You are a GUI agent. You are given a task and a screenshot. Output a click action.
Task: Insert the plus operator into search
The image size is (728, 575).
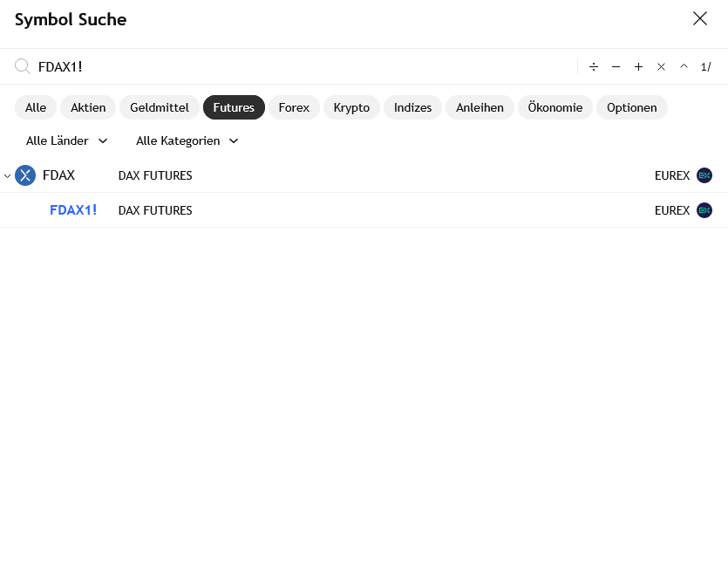[x=638, y=66]
